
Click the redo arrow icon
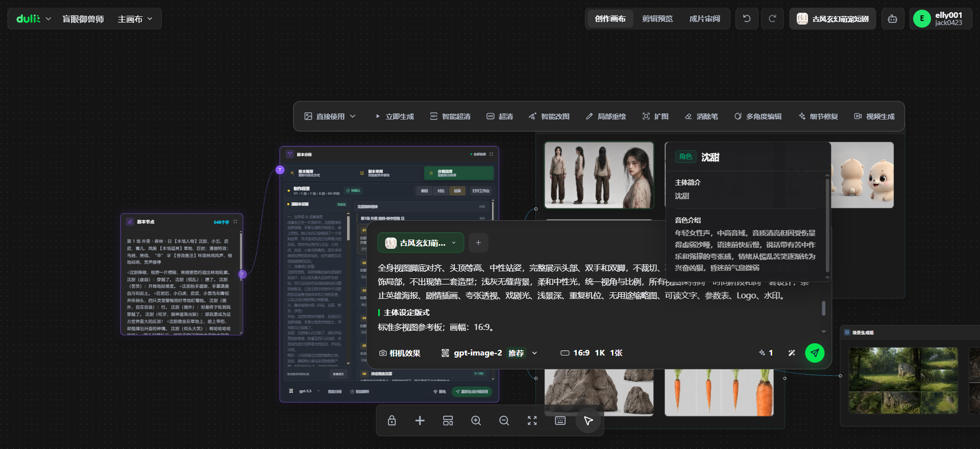point(772,19)
